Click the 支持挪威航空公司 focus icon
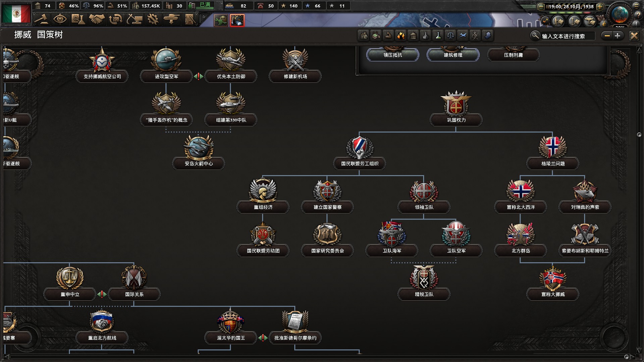The height and width of the screenshot is (362, 644). coord(102,60)
